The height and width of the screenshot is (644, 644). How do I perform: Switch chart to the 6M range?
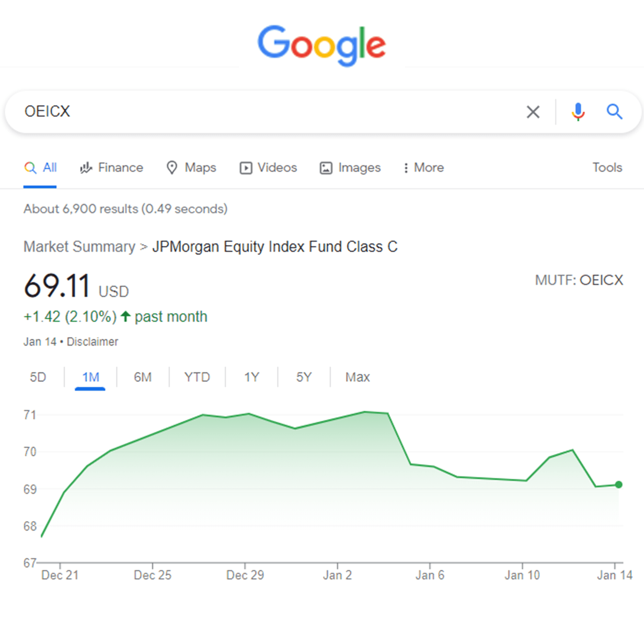142,377
